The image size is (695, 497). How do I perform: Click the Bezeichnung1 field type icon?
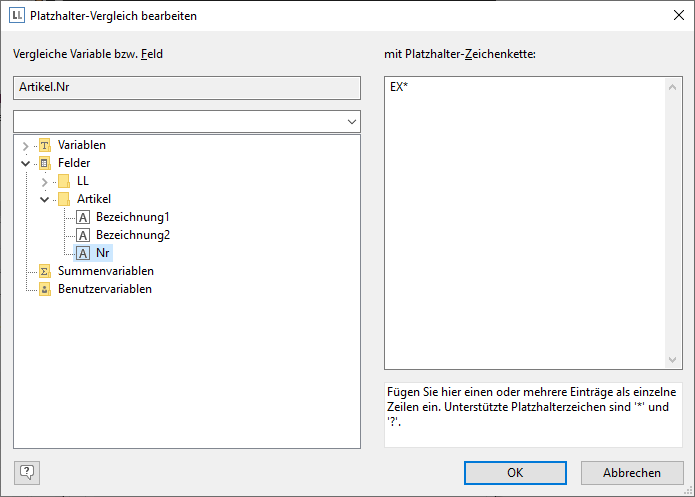[83, 217]
